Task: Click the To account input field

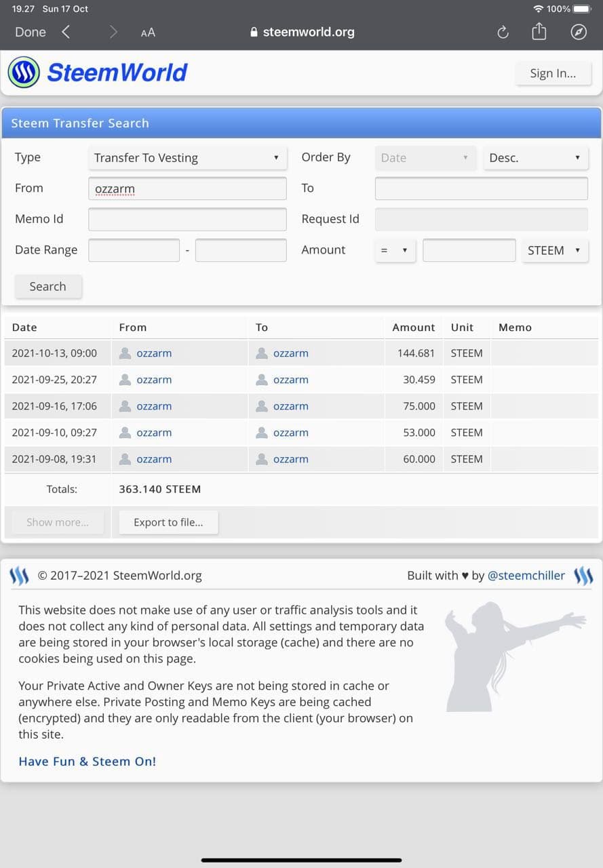Action: pyautogui.click(x=482, y=189)
